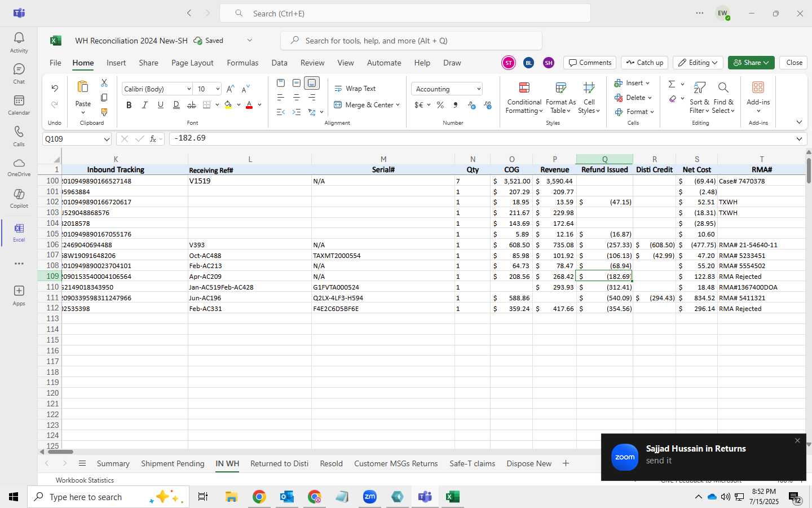Open the Formulas ribbon tab

(242, 63)
